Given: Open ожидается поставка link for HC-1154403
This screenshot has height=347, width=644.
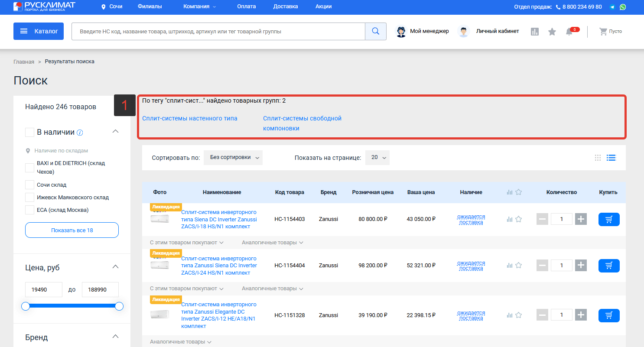Looking at the screenshot, I should pyautogui.click(x=471, y=220).
